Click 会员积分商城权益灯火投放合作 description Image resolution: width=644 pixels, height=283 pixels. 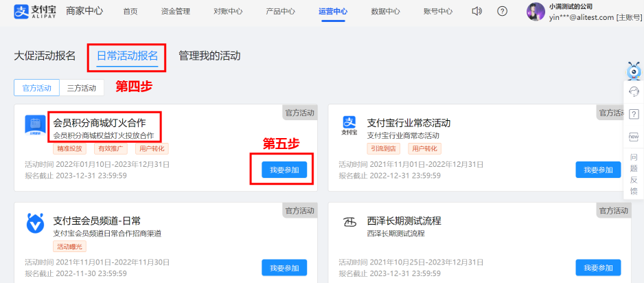pos(104,135)
